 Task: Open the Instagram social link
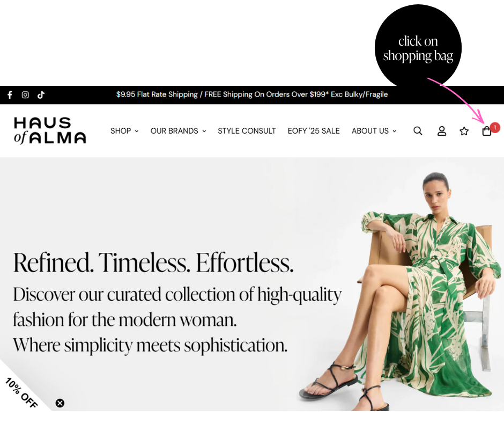25,95
